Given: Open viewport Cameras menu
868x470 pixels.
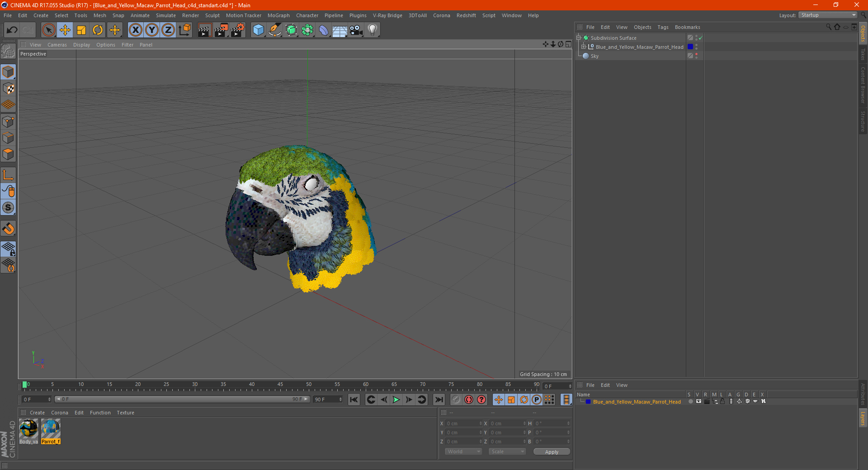Looking at the screenshot, I should (x=57, y=45).
